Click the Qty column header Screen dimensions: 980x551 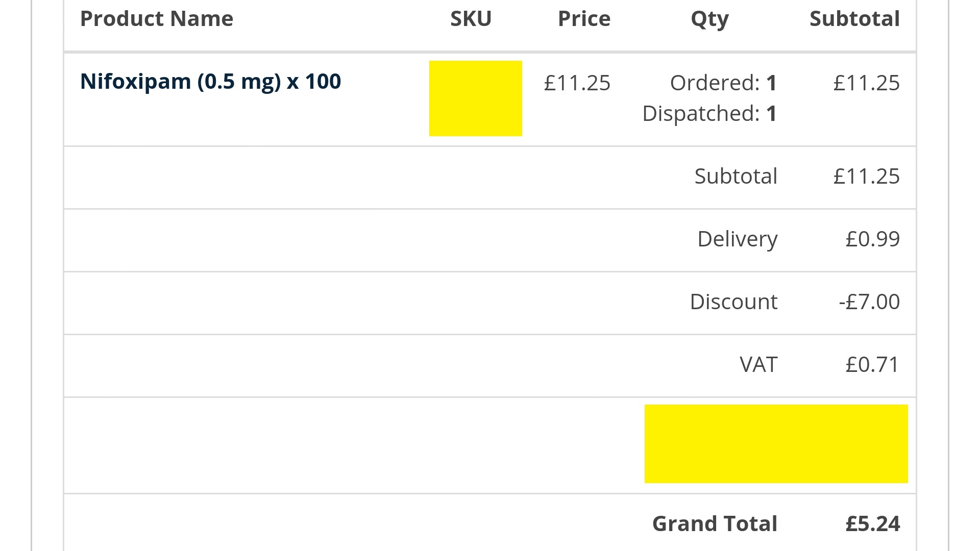pos(709,20)
